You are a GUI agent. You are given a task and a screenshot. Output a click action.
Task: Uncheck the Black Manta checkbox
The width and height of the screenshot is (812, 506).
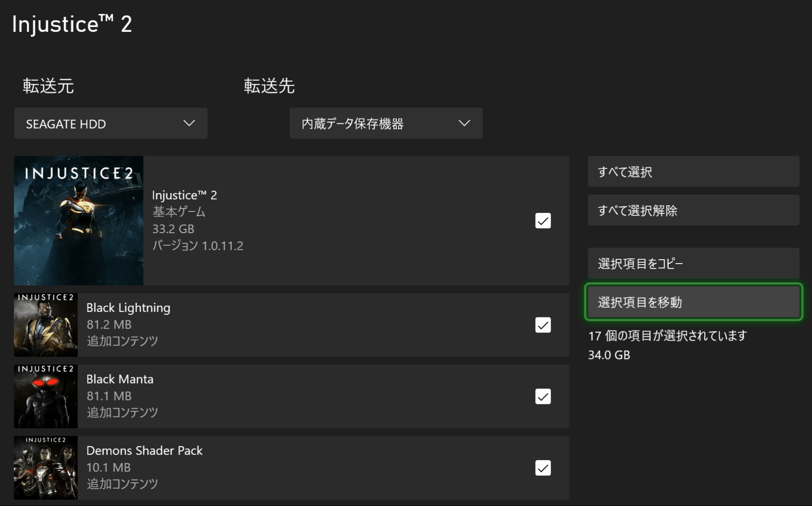(x=543, y=397)
